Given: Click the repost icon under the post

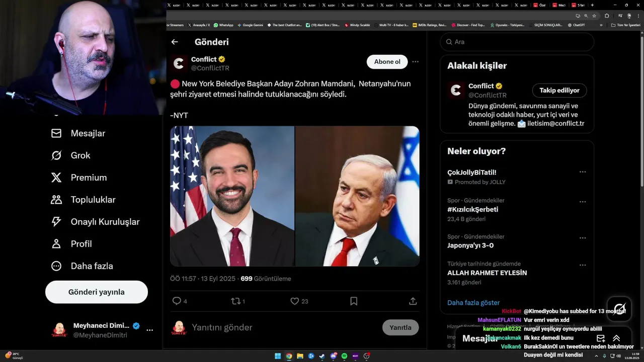Looking at the screenshot, I should click(235, 301).
